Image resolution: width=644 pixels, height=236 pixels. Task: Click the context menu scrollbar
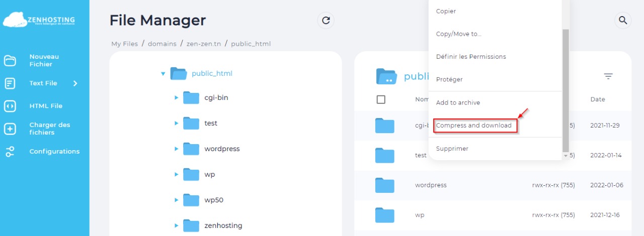pos(565,90)
